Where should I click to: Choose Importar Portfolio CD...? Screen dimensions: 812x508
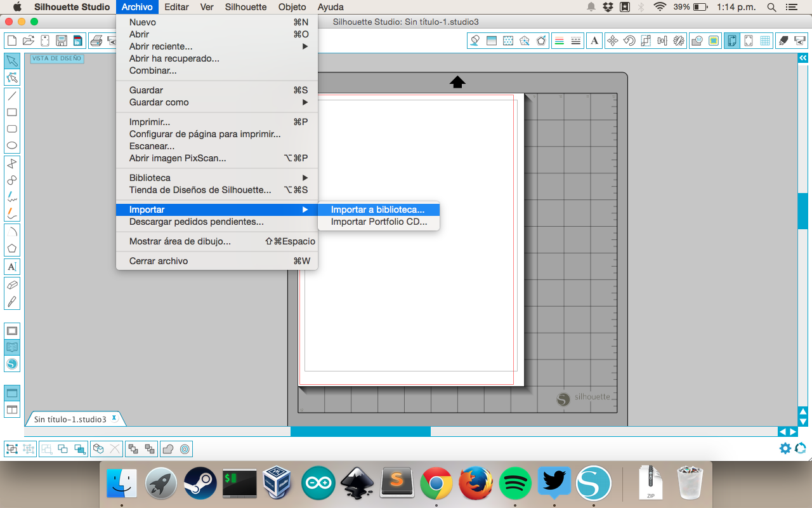379,222
